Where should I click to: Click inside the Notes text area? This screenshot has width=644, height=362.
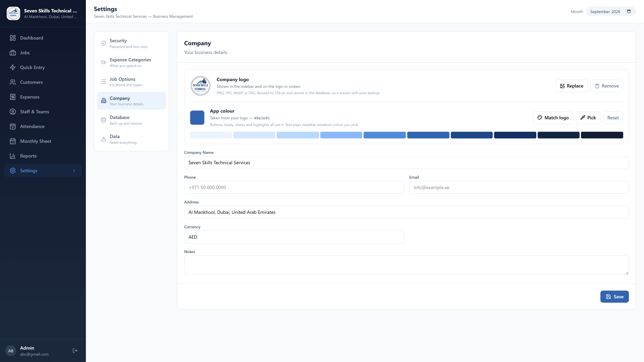pyautogui.click(x=406, y=265)
